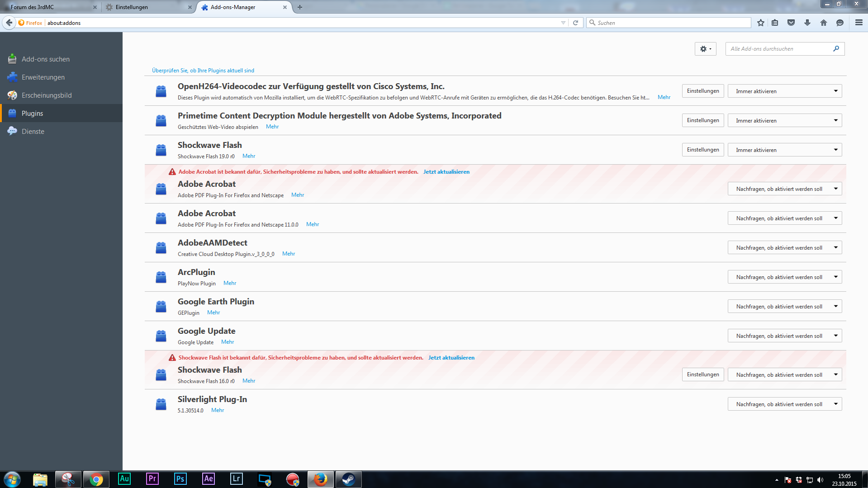Open URL history dropdown arrow

563,23
